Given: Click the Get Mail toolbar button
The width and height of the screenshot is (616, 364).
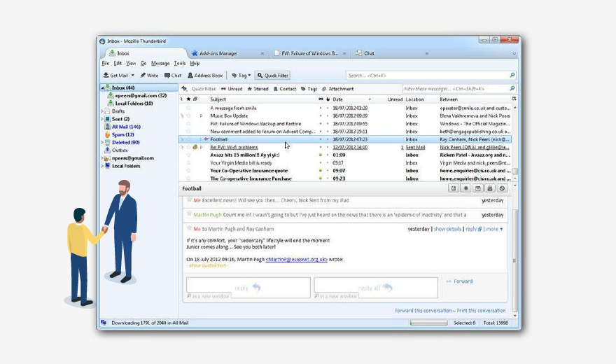Looking at the screenshot, I should coord(115,76).
